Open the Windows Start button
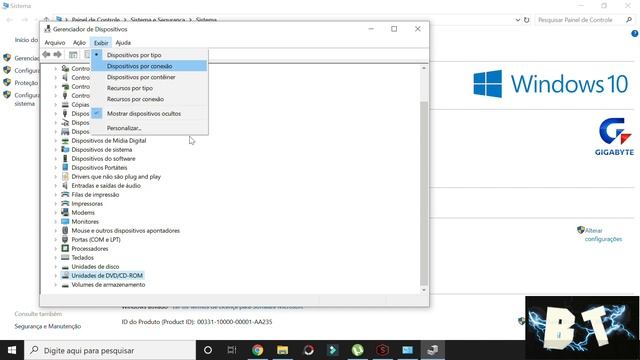640x360 pixels. click(12, 350)
